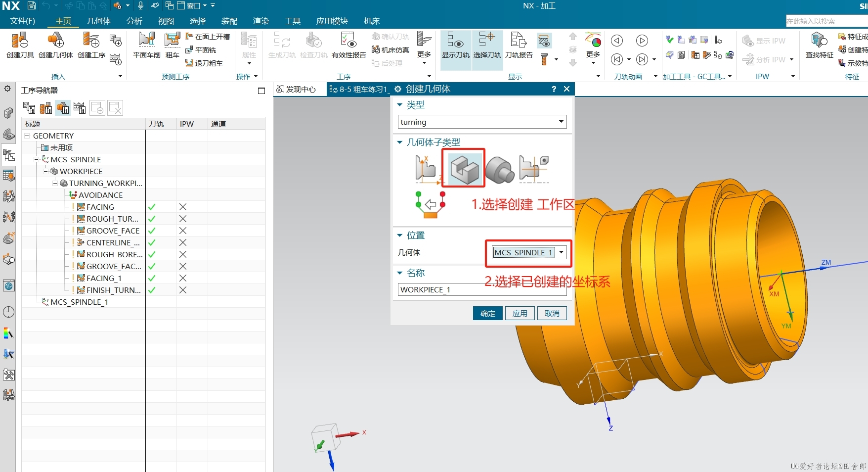Click the 在面上开槽 groove icon
Image resolution: width=868 pixels, height=472 pixels.
tap(208, 37)
